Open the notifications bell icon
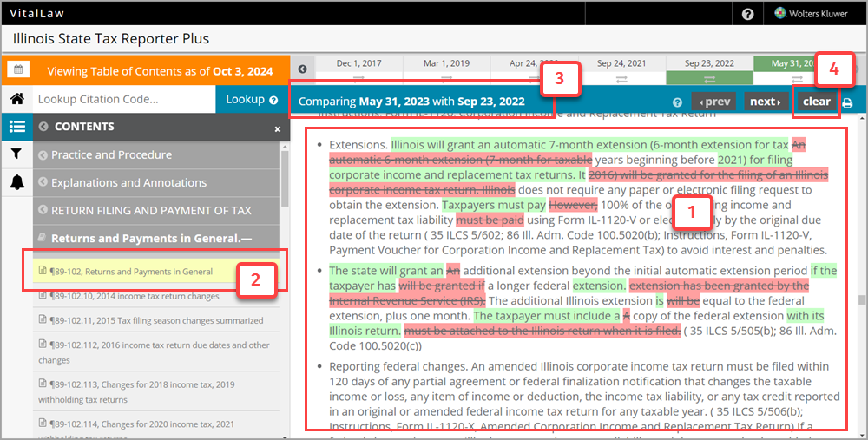868x440 pixels. tap(17, 181)
